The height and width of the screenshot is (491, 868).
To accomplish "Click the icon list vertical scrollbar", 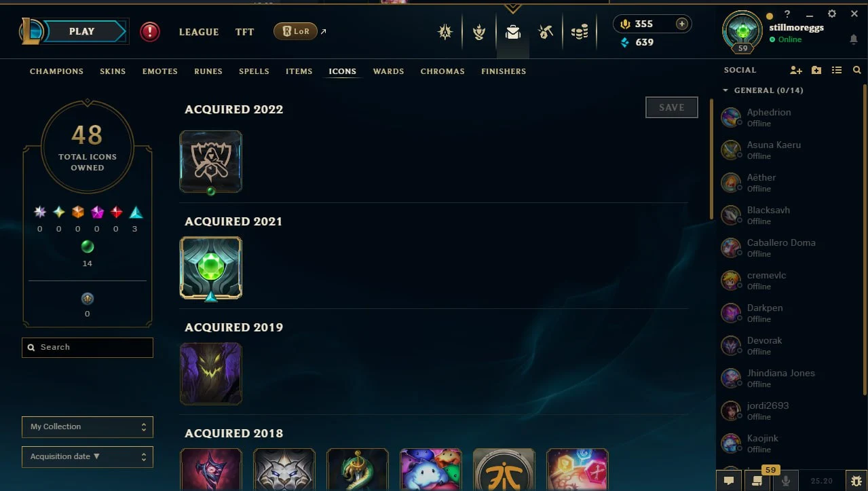I will coord(711,160).
